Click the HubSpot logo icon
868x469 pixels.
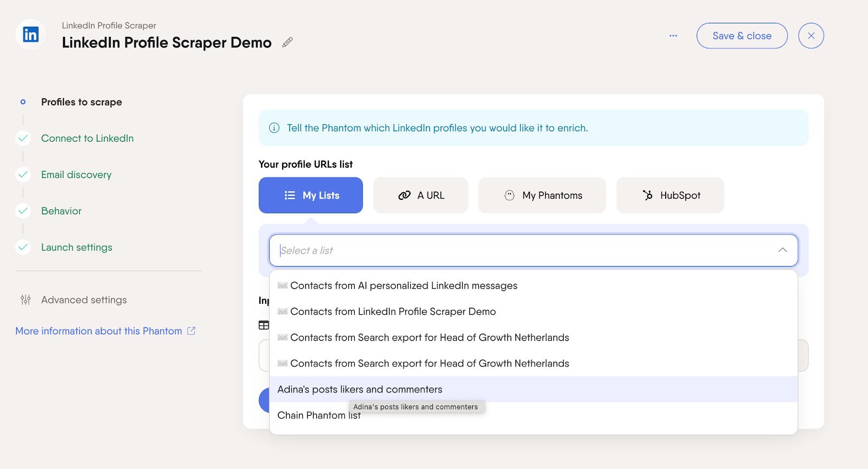(648, 195)
